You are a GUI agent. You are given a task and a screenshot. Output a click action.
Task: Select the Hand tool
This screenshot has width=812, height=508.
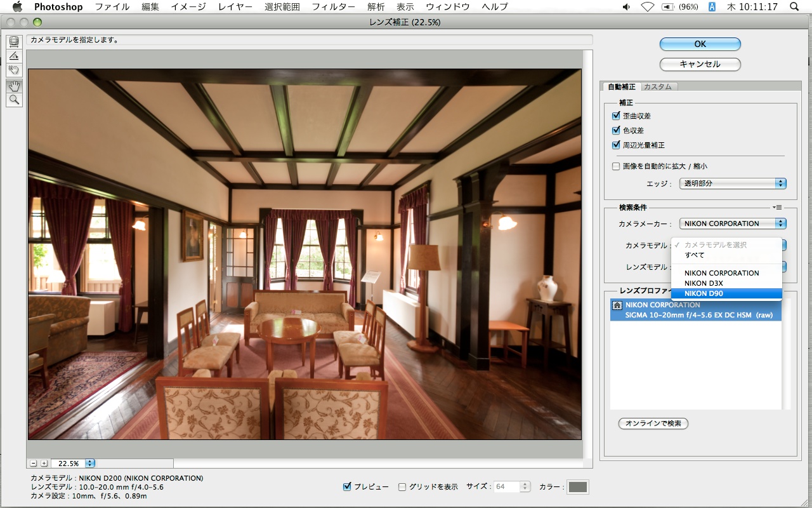click(x=14, y=86)
